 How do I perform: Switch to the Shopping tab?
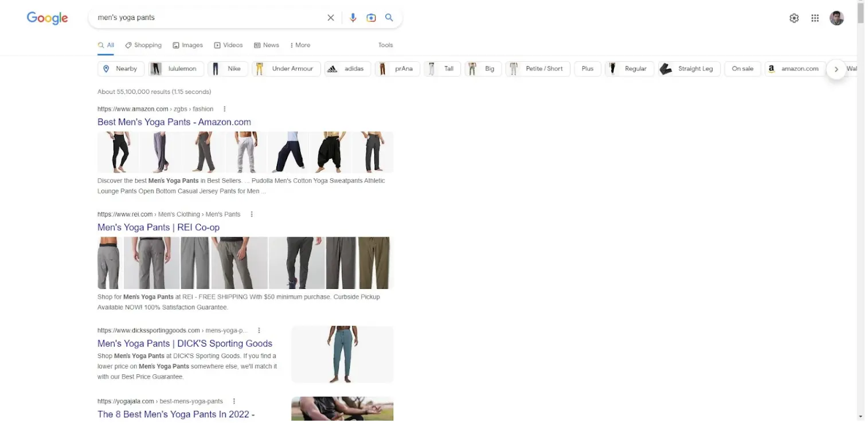[x=143, y=45]
